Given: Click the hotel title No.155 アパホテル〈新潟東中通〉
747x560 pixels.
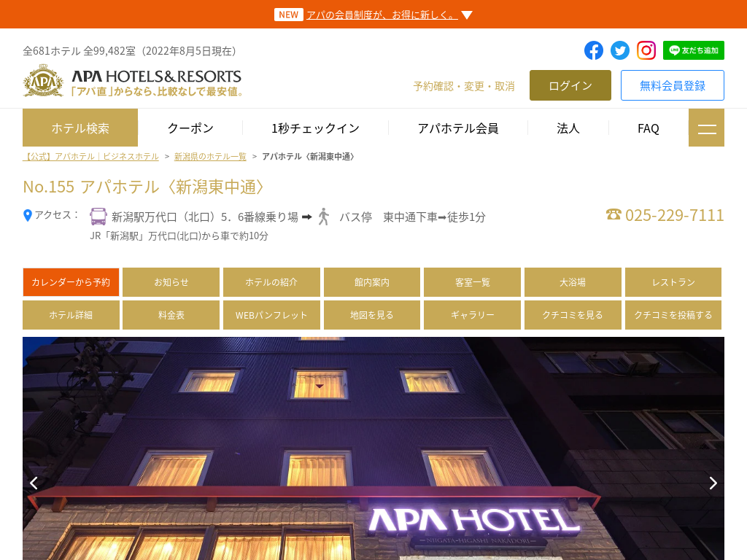Looking at the screenshot, I should [144, 187].
